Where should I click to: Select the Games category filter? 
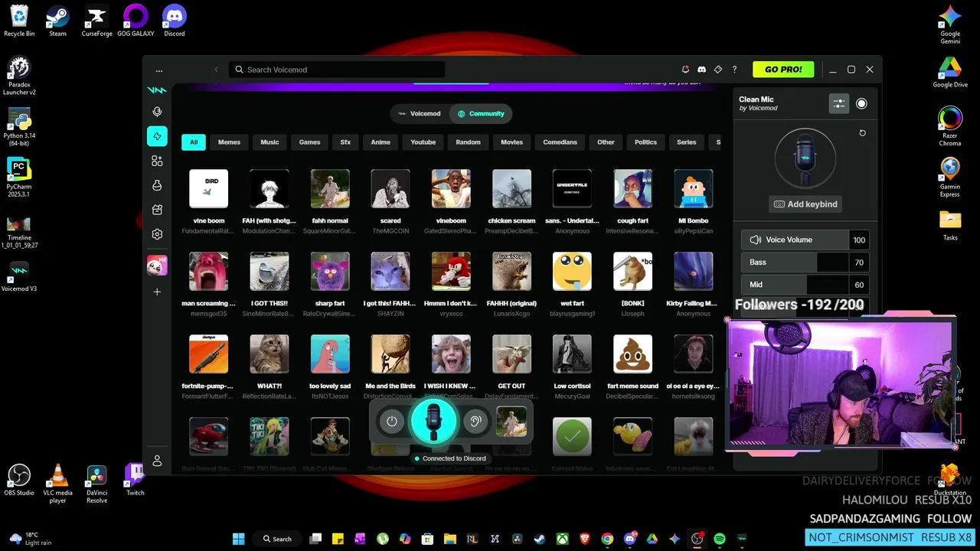point(309,142)
